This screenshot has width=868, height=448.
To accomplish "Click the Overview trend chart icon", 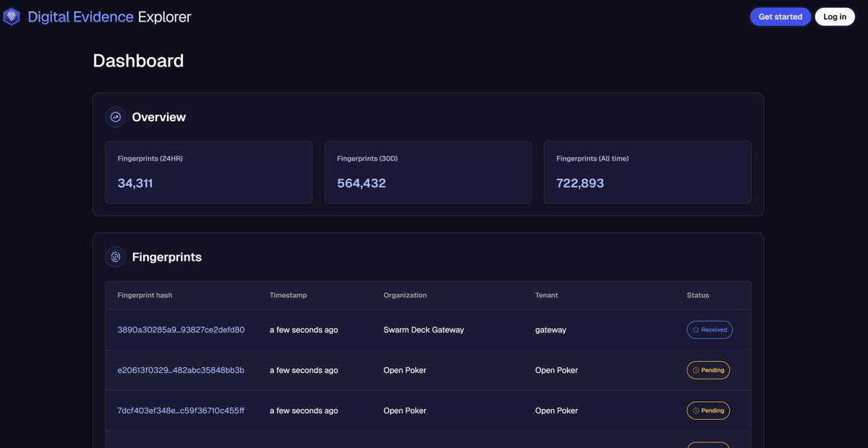I will coord(116,117).
